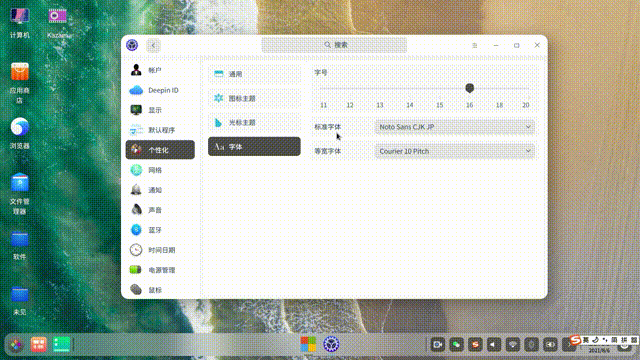This screenshot has width=640, height=360.
Task: Click the green multitasking icon in dock
Action: click(x=61, y=345)
